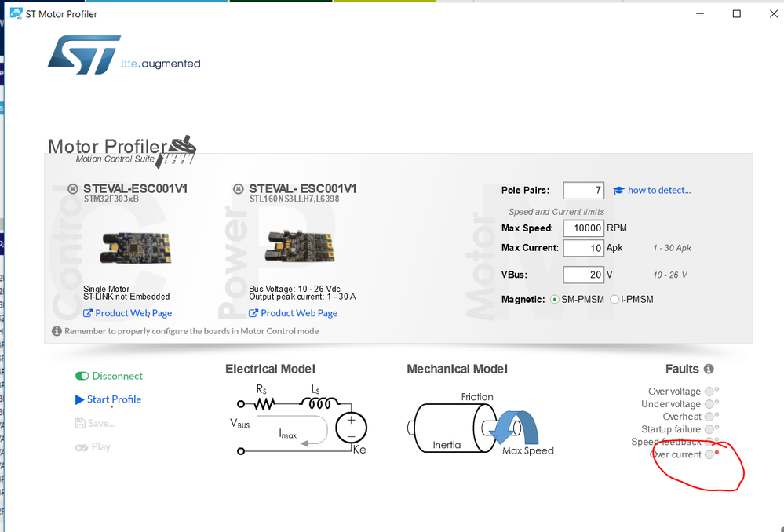Select the SM-PMSM magnetic option
This screenshot has height=532, width=784.
pyautogui.click(x=554, y=300)
